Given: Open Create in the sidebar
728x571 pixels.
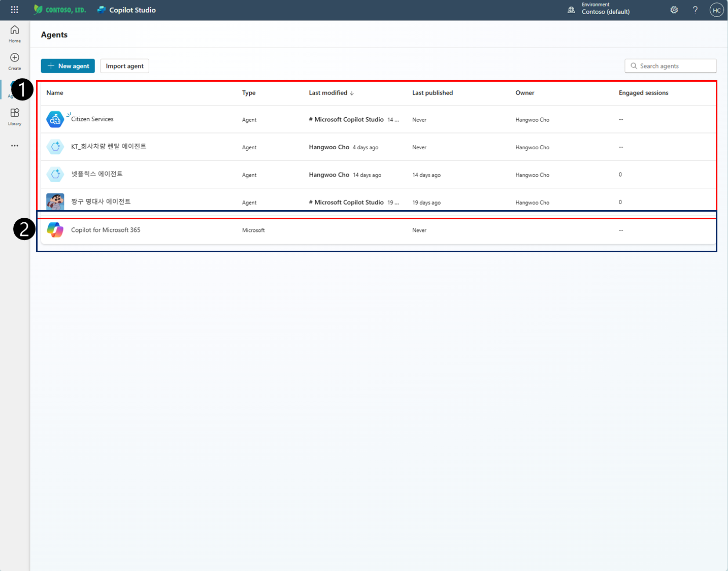Looking at the screenshot, I should (15, 61).
